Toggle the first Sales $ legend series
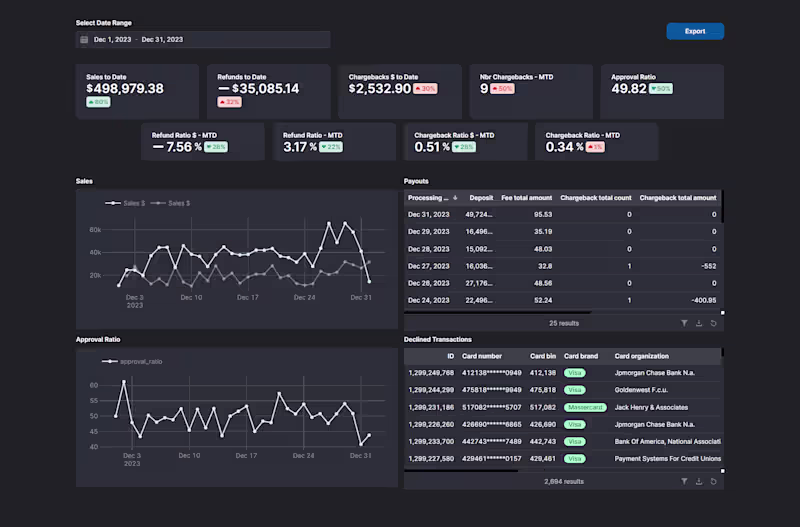 (125, 203)
